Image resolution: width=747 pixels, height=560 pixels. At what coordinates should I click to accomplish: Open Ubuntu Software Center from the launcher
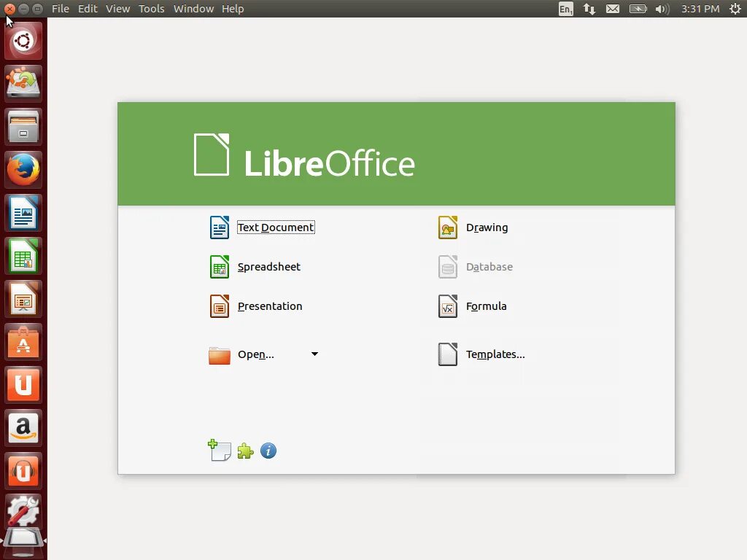click(x=23, y=342)
